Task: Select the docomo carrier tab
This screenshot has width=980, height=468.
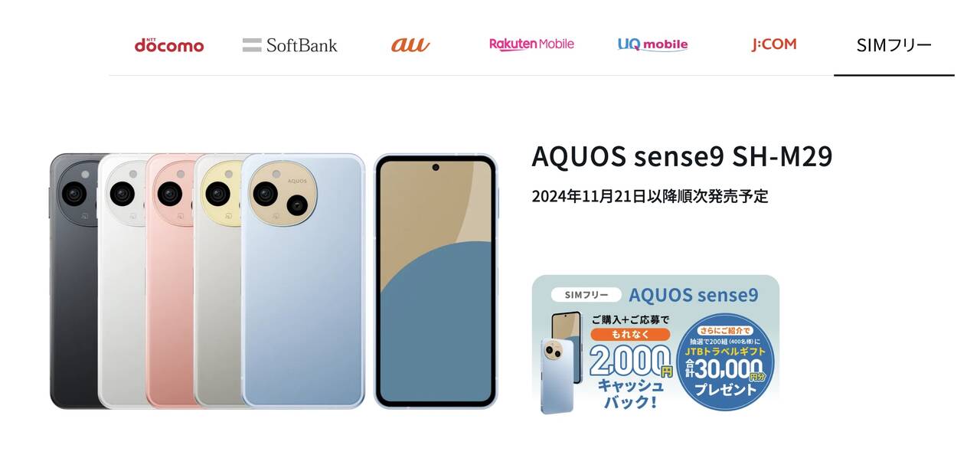Action: (169, 44)
